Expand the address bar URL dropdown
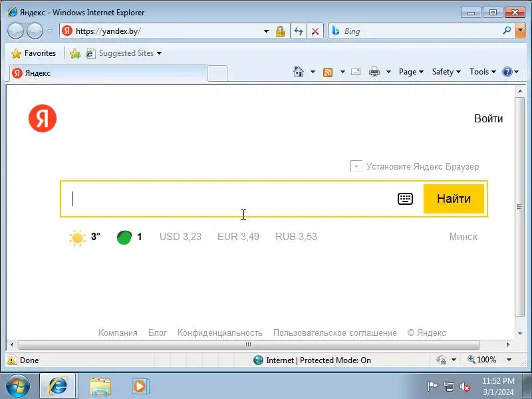Viewport: 532px width, 399px height. [267, 31]
